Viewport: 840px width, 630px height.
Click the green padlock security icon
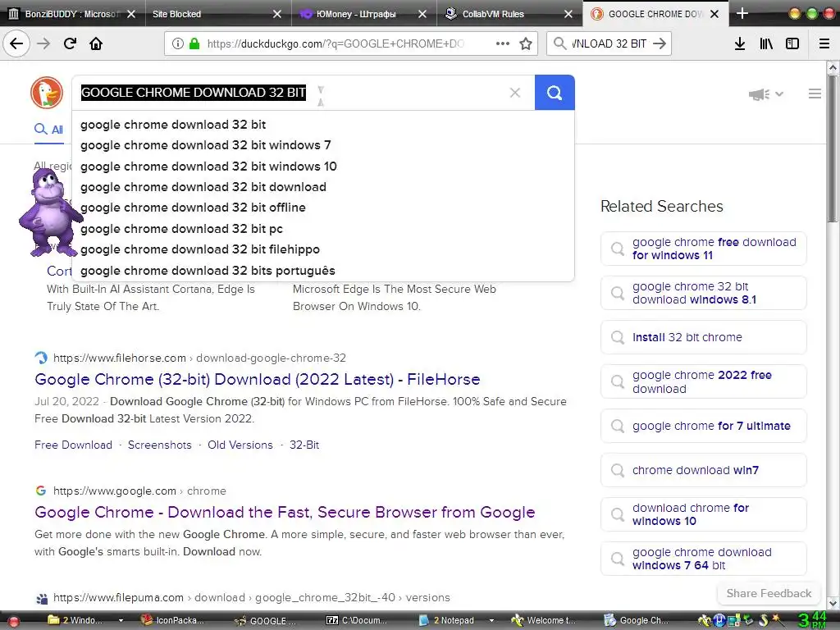[194, 43]
